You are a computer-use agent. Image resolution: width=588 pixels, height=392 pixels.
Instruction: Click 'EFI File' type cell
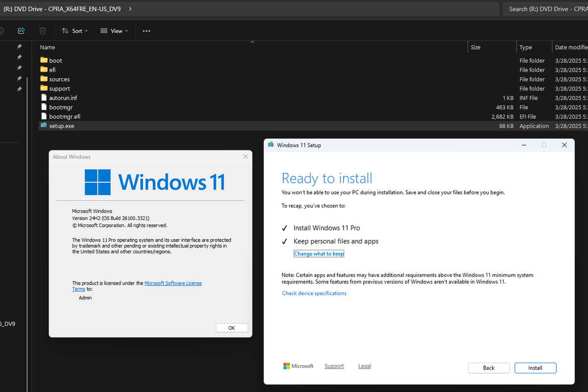click(x=527, y=117)
